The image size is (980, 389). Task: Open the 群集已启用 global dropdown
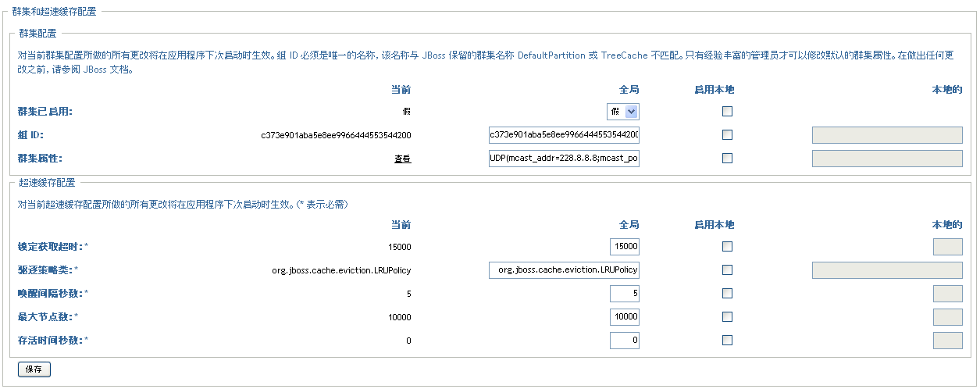click(623, 112)
